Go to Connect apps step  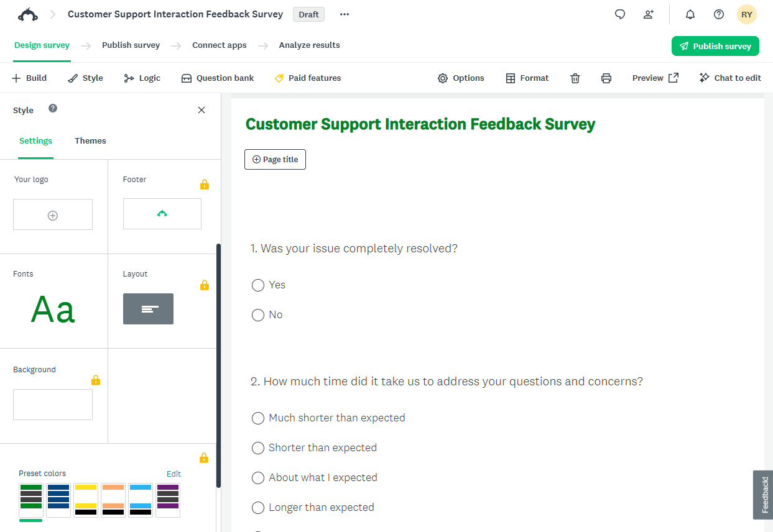(x=219, y=45)
